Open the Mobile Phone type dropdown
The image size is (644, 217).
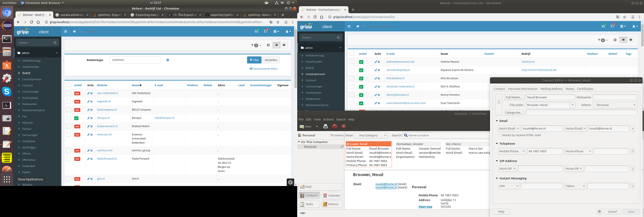pos(512,151)
